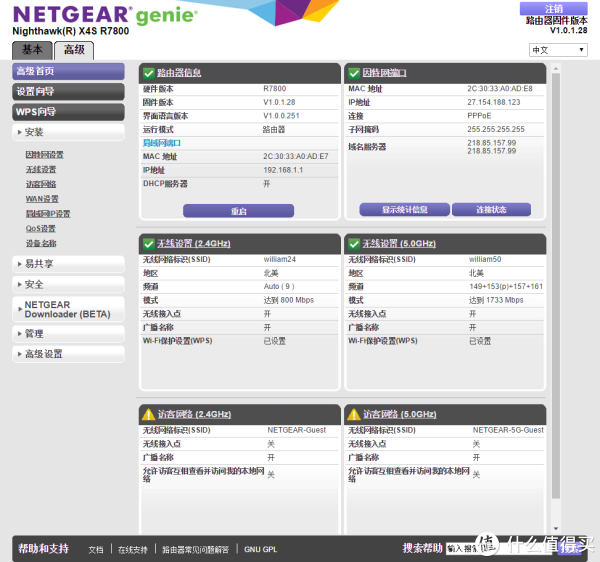Click the vertical scrollbar thumb

tap(556, 285)
